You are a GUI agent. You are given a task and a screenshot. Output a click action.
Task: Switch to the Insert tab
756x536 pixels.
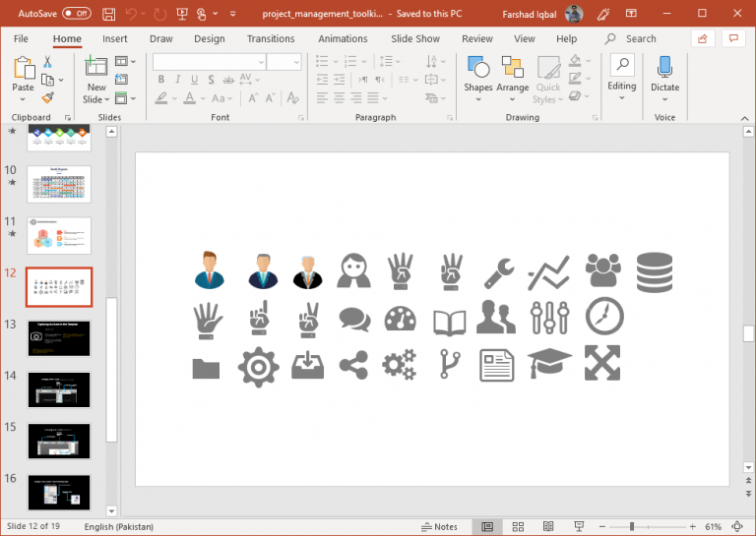115,38
